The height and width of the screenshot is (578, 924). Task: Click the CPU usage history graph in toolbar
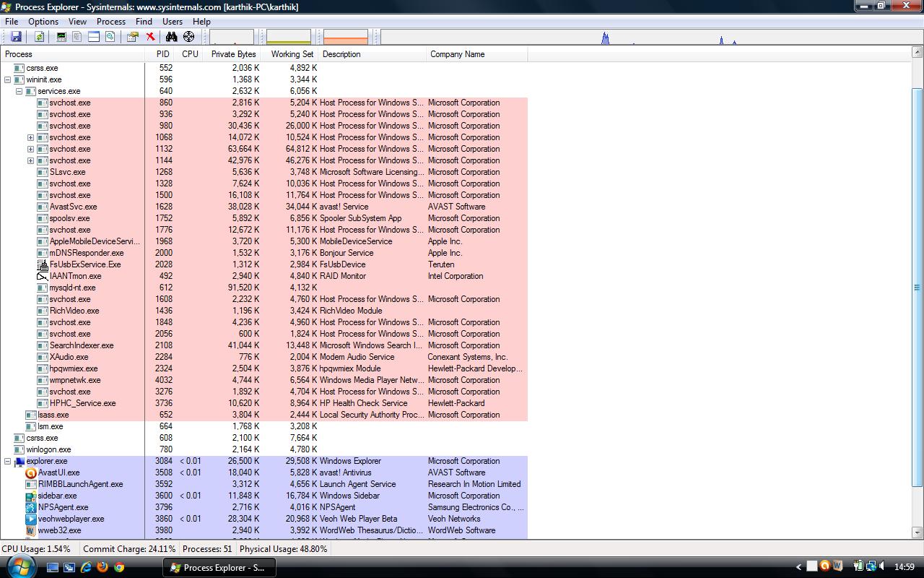[232, 37]
